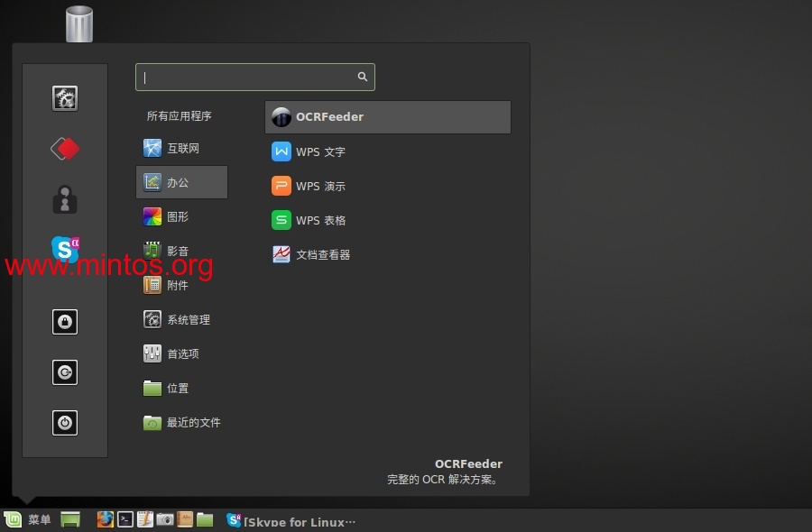Click the Lock Screen button in sidebar
Viewport: 812px width, 532px height.
click(65, 322)
